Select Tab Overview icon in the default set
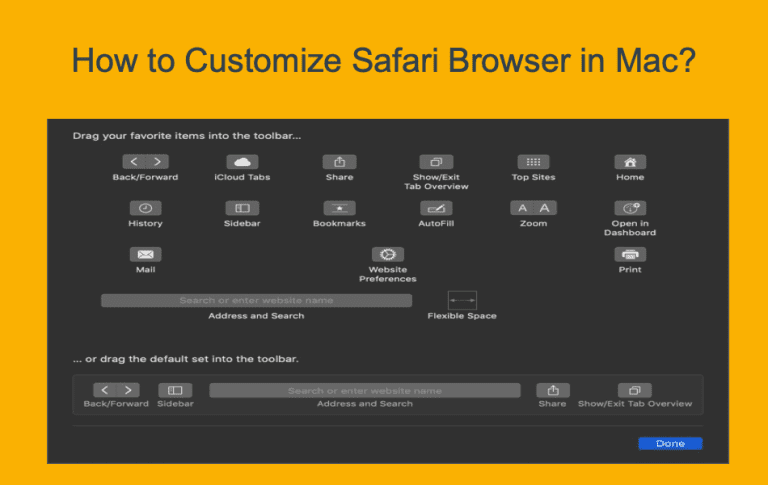Image resolution: width=768 pixels, height=485 pixels. (x=634, y=390)
